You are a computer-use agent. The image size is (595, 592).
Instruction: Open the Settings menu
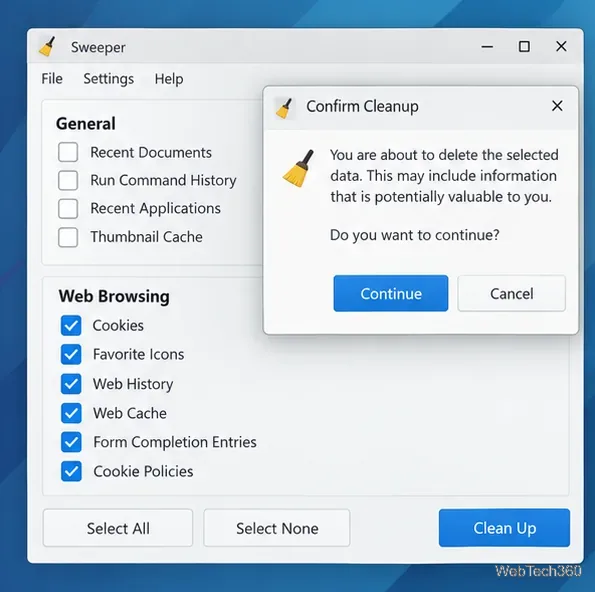click(x=109, y=79)
